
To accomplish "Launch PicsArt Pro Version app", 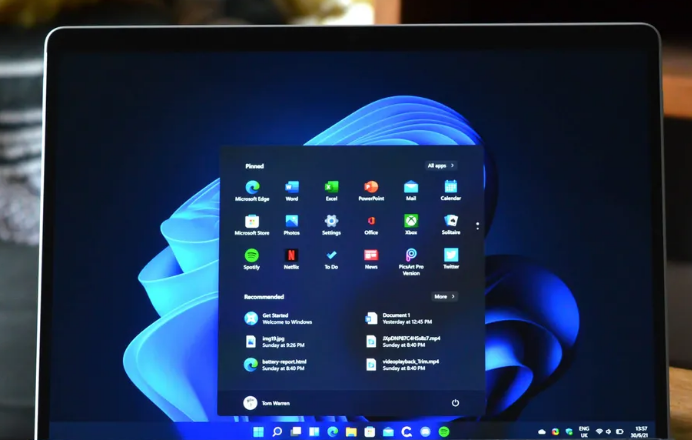I will (411, 262).
